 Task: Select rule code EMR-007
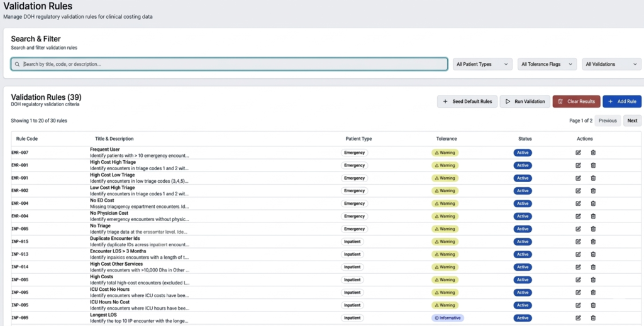(x=19, y=153)
